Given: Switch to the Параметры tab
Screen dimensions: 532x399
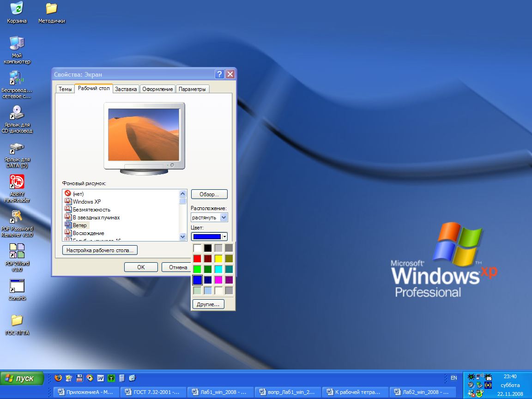Looking at the screenshot, I should pyautogui.click(x=192, y=89).
